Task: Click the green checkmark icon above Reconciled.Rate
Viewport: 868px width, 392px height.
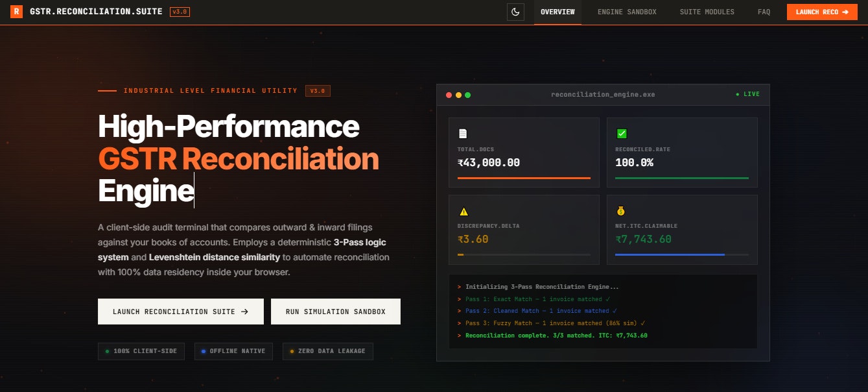Action: click(x=621, y=134)
